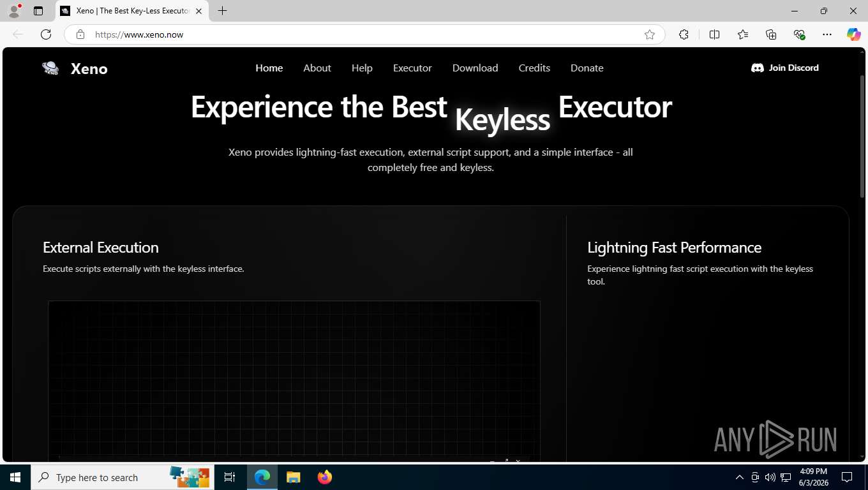Click the Meet Now camera tray icon
This screenshot has height=490, width=868.
click(x=755, y=477)
